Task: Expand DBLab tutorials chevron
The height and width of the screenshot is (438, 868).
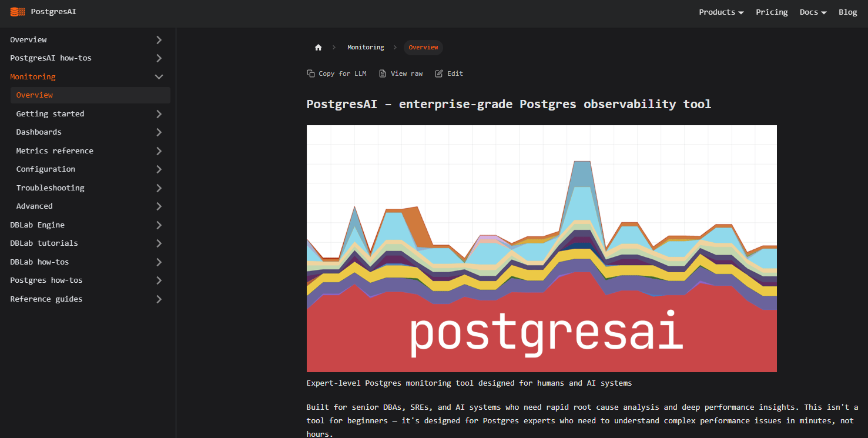Action: point(159,243)
